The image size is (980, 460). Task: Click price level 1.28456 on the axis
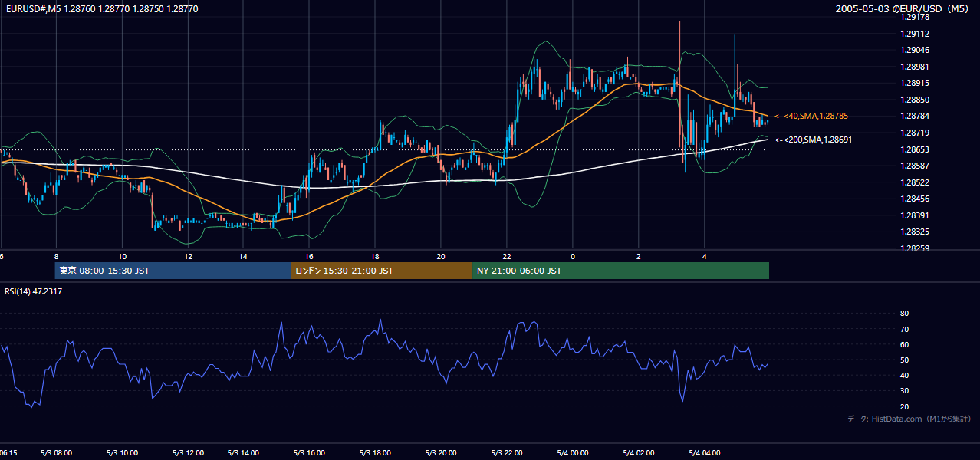914,199
